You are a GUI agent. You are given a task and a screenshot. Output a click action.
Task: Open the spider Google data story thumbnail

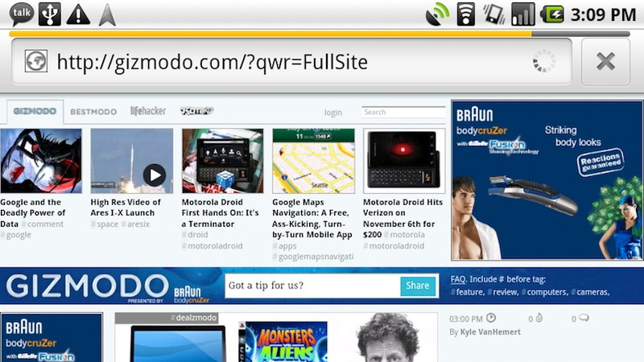tap(41, 160)
